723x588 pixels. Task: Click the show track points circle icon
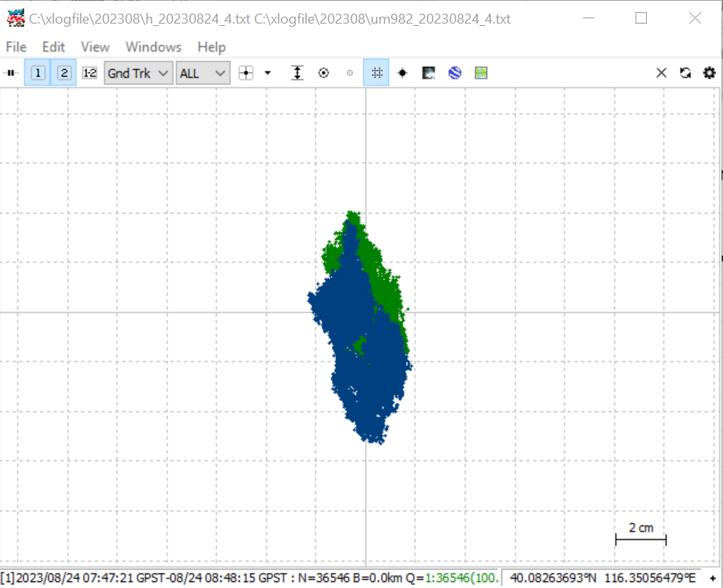[x=323, y=73]
